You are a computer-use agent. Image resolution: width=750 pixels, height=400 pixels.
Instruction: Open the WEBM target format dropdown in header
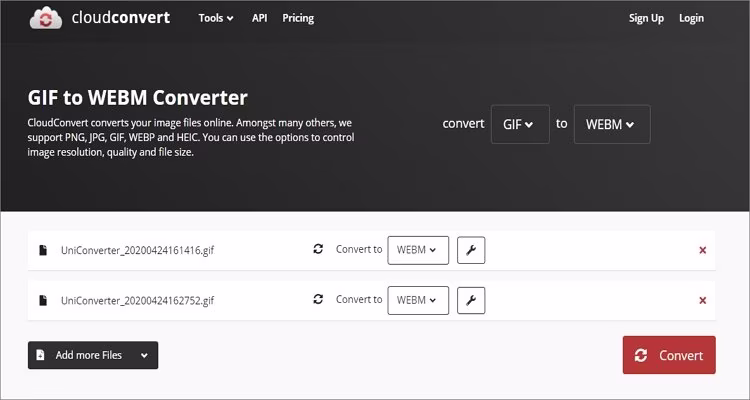pos(612,124)
